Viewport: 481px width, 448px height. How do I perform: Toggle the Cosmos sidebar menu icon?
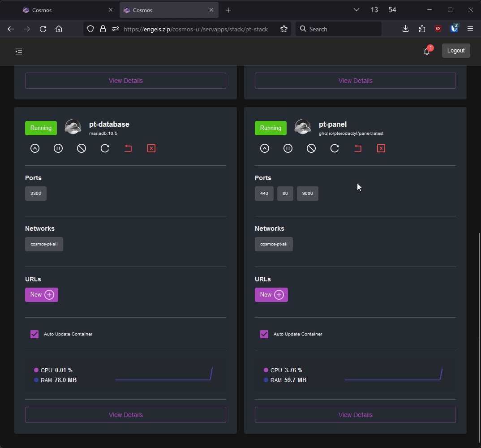(19, 52)
